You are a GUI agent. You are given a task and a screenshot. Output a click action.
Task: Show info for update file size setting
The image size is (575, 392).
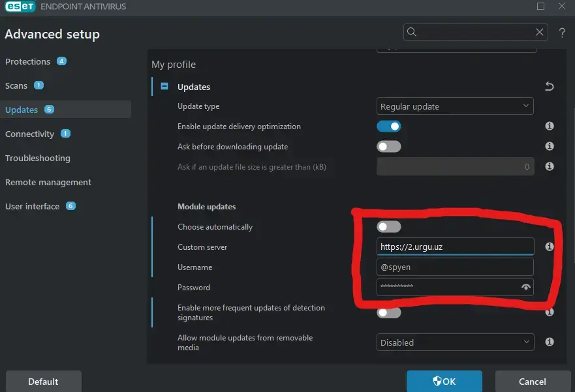click(x=550, y=166)
